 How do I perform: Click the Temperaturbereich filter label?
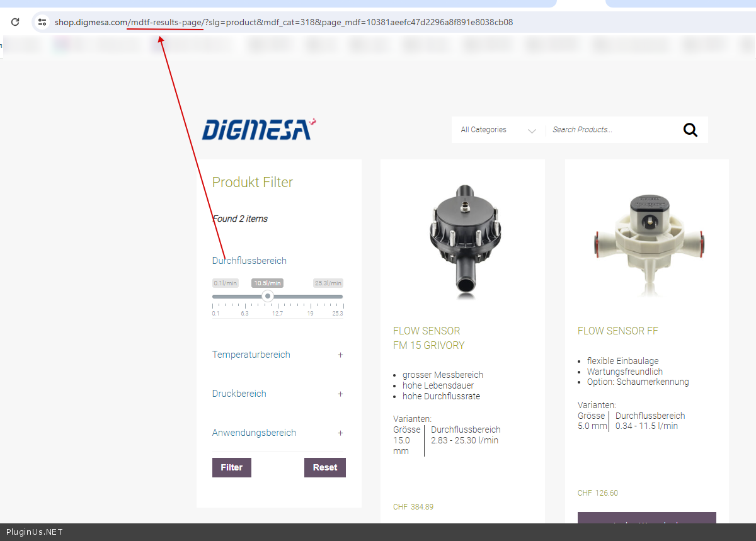point(251,355)
